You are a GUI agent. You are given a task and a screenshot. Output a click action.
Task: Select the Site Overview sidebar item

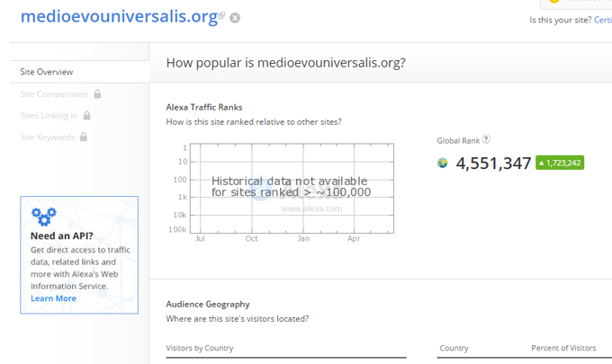[79, 72]
